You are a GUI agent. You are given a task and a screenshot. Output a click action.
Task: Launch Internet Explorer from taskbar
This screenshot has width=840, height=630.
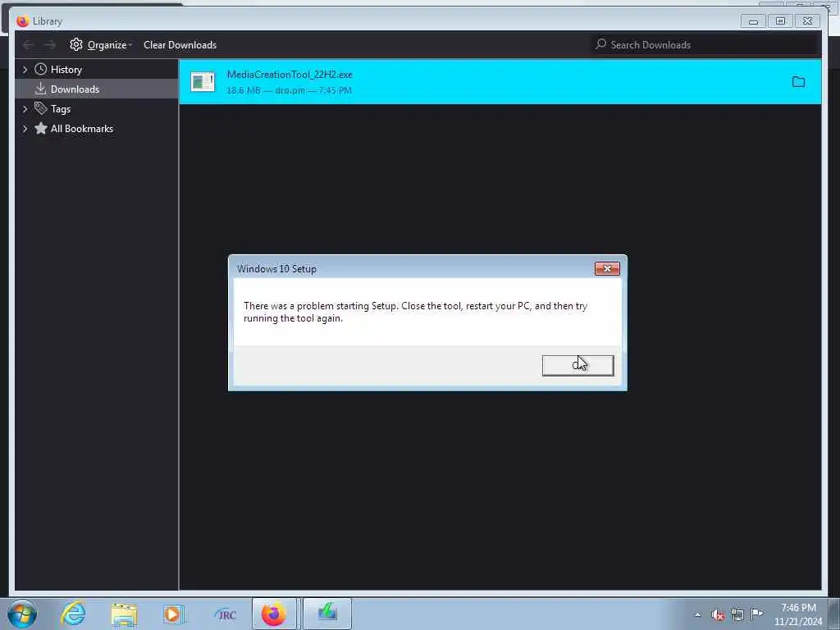click(x=73, y=614)
